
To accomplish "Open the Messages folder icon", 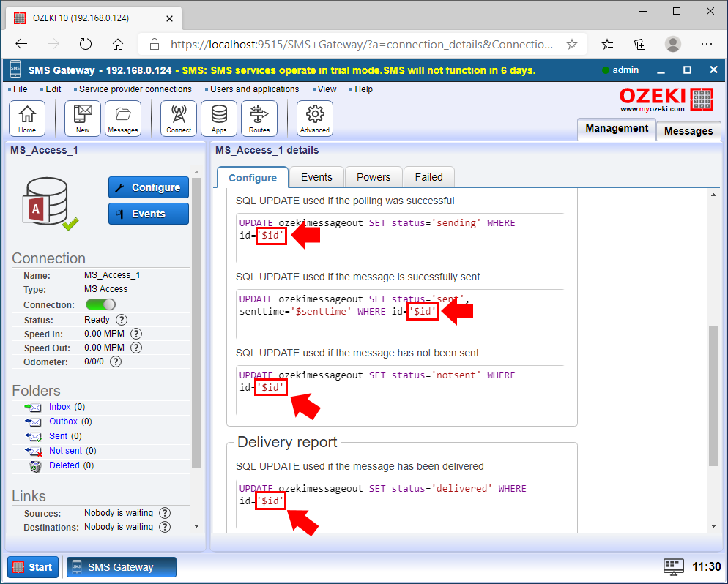I will [x=123, y=118].
